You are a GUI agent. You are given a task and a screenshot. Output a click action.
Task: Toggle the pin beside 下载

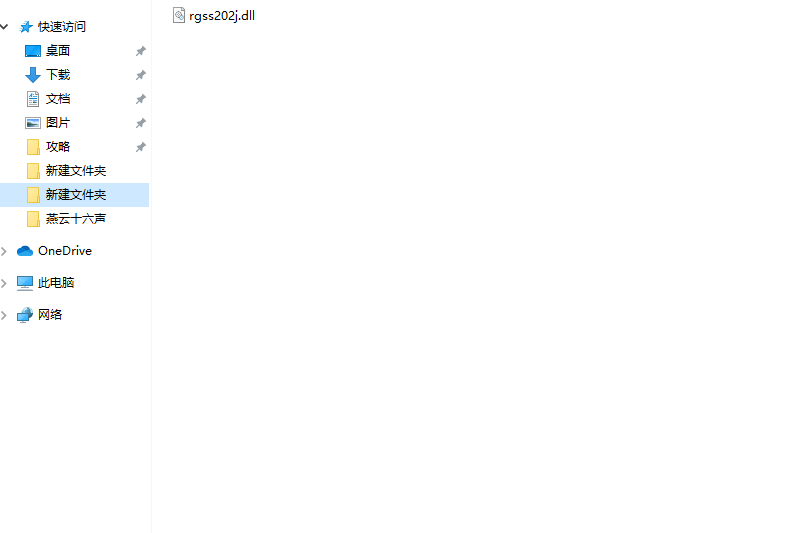140,75
